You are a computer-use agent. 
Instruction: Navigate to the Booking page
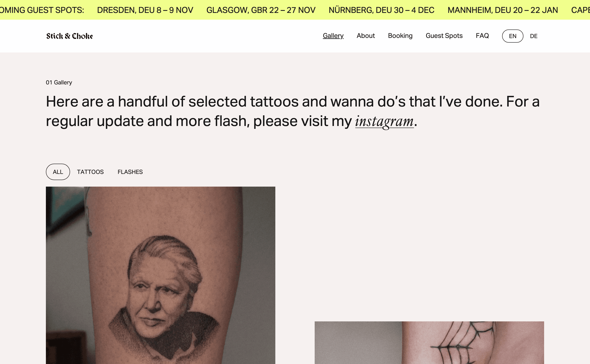pos(400,36)
